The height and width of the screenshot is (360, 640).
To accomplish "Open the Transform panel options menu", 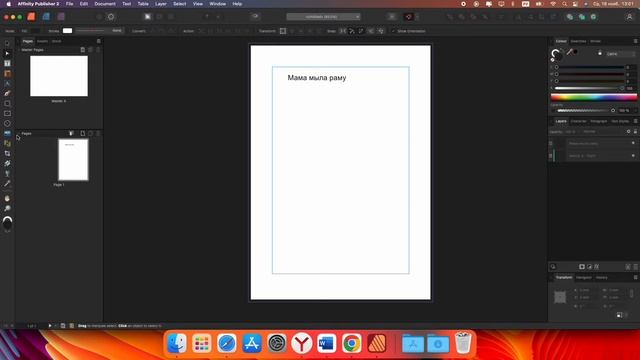I will pyautogui.click(x=635, y=278).
